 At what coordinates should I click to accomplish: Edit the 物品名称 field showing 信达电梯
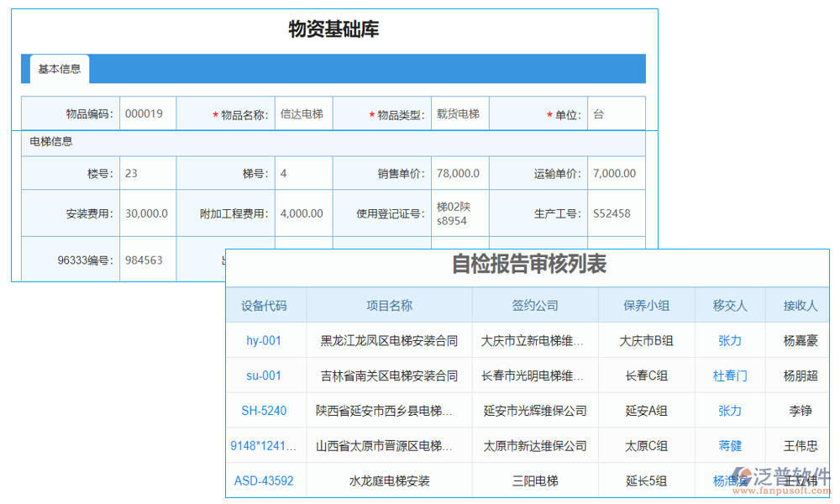click(x=303, y=113)
